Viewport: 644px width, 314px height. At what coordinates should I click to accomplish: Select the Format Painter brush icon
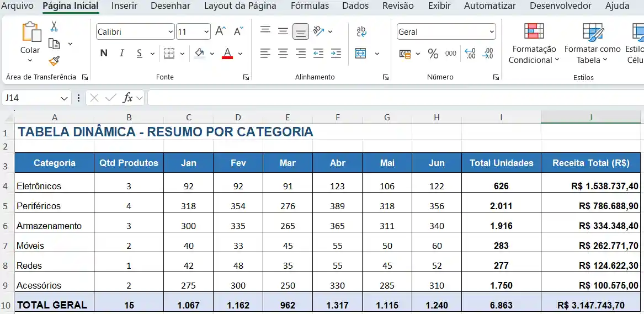(54, 61)
